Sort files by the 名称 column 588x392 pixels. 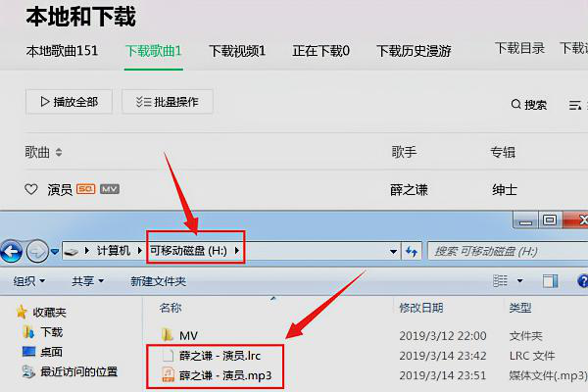point(171,308)
